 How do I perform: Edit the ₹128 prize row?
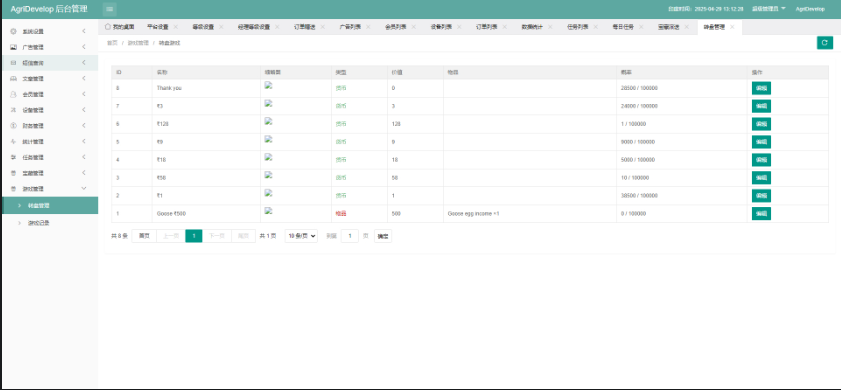[761, 124]
